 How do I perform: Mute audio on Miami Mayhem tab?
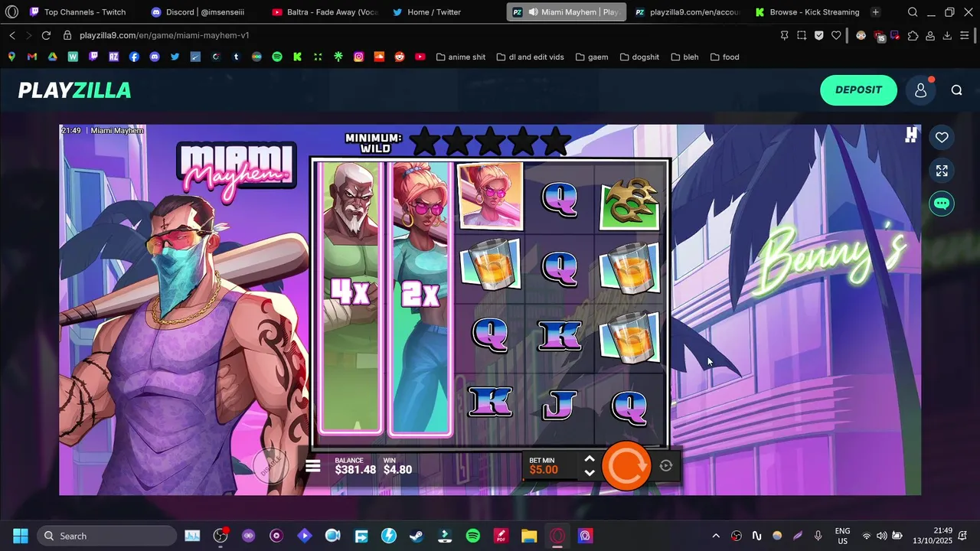[x=533, y=12]
